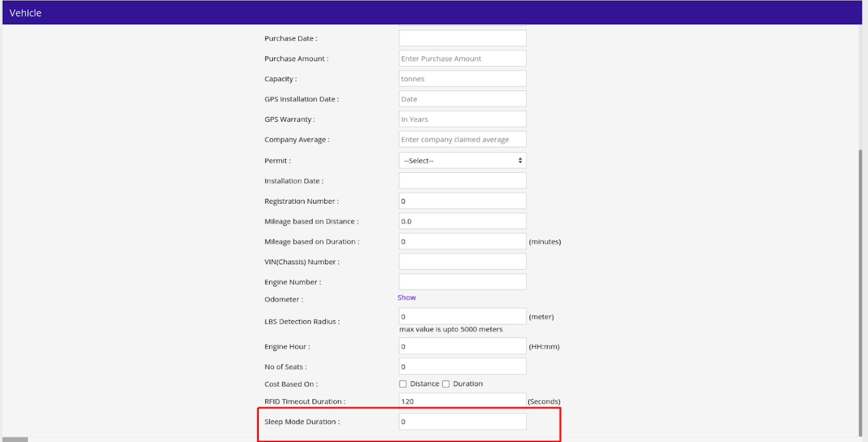The image size is (868, 442).
Task: Focus the Purchase Amount input
Action: 462,59
